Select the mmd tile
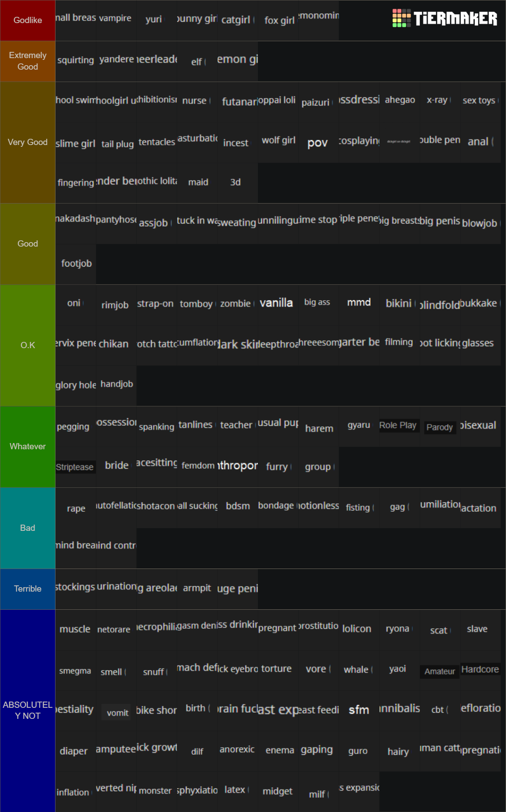 click(x=359, y=305)
